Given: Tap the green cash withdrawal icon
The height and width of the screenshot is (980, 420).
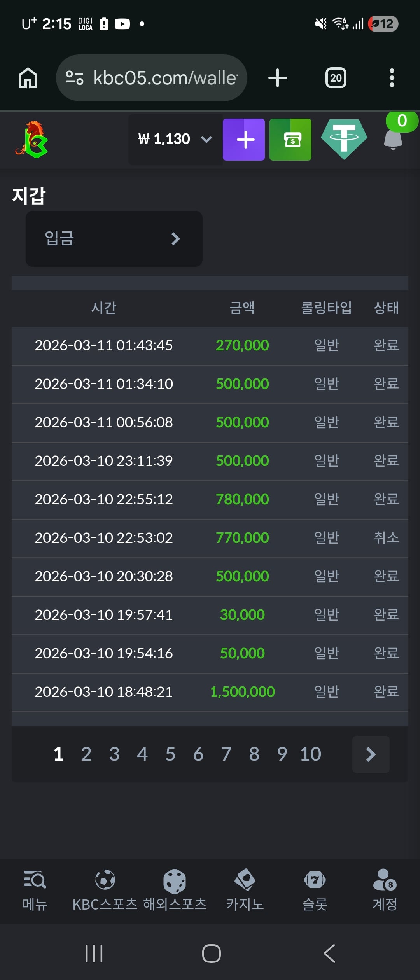Looking at the screenshot, I should [x=290, y=140].
